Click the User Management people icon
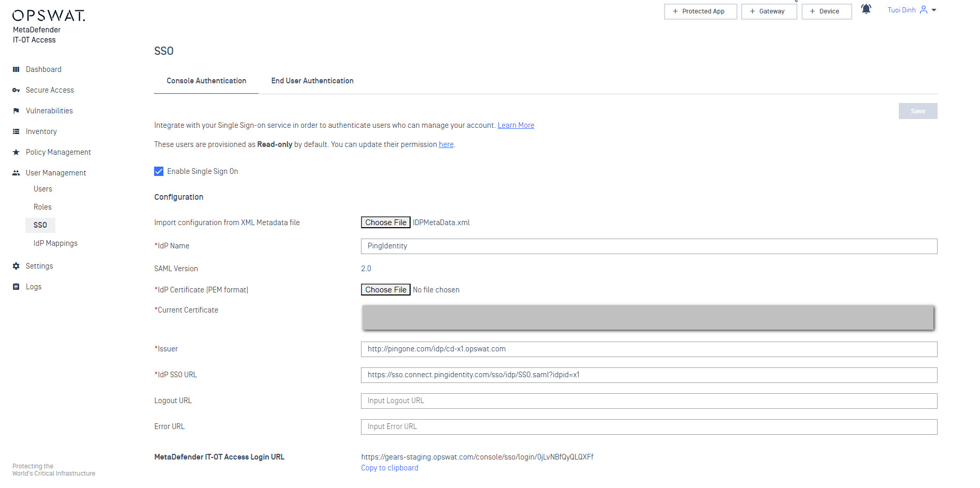Screen dimensions: 980x488 coord(16,173)
